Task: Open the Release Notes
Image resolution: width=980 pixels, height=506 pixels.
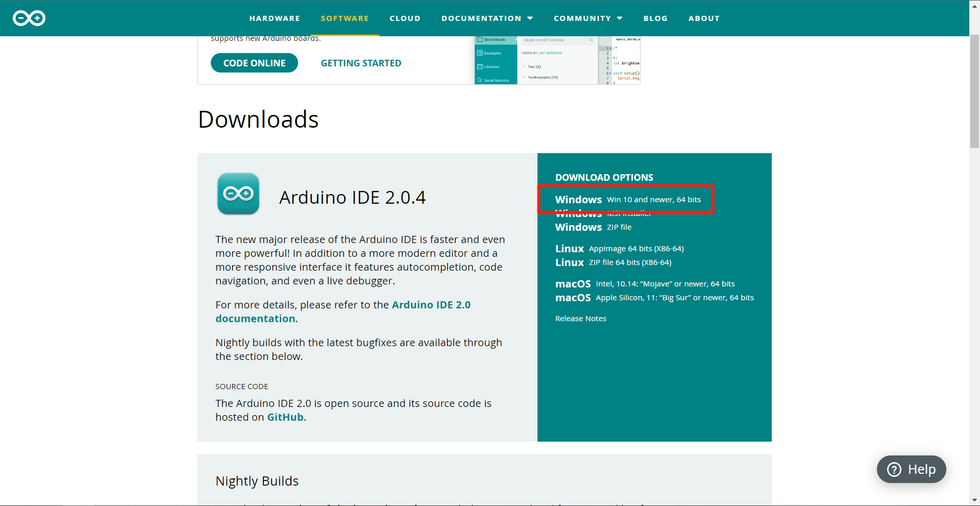Action: (x=580, y=318)
